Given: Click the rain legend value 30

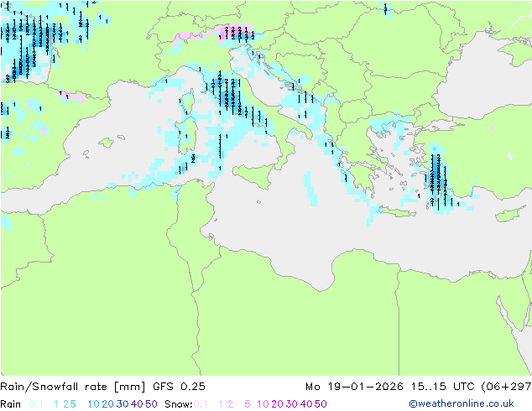Looking at the screenshot, I should coord(123,404).
